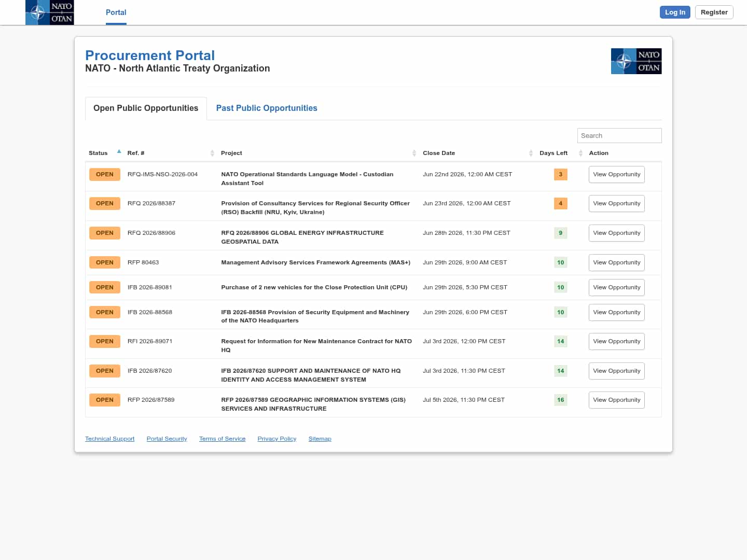The width and height of the screenshot is (747, 560).
Task: View Opportunity for RFQ-IMS-NSO-2026-004
Action: (616, 175)
